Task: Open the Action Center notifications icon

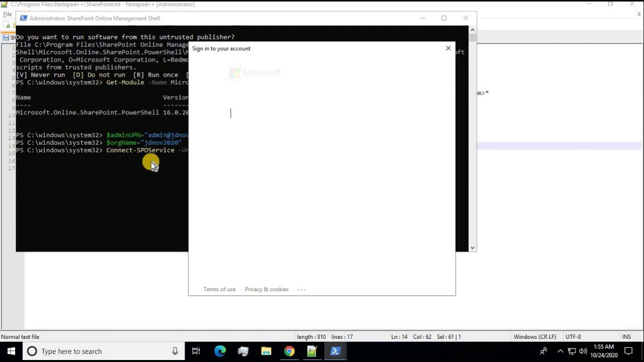Action: point(628,351)
